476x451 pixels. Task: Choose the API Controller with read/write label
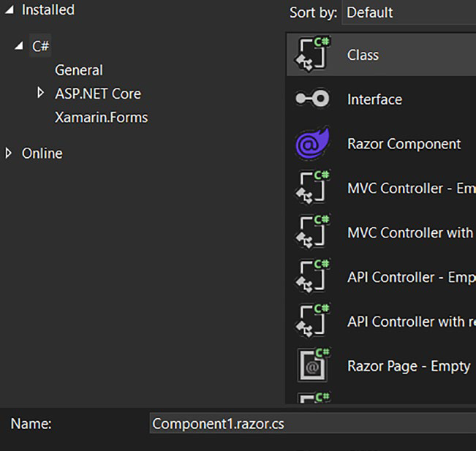412,322
